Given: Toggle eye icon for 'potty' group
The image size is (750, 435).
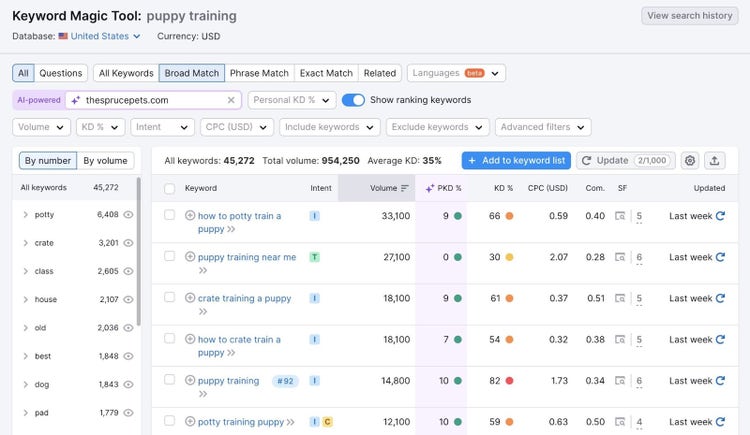Looking at the screenshot, I should [x=128, y=215].
